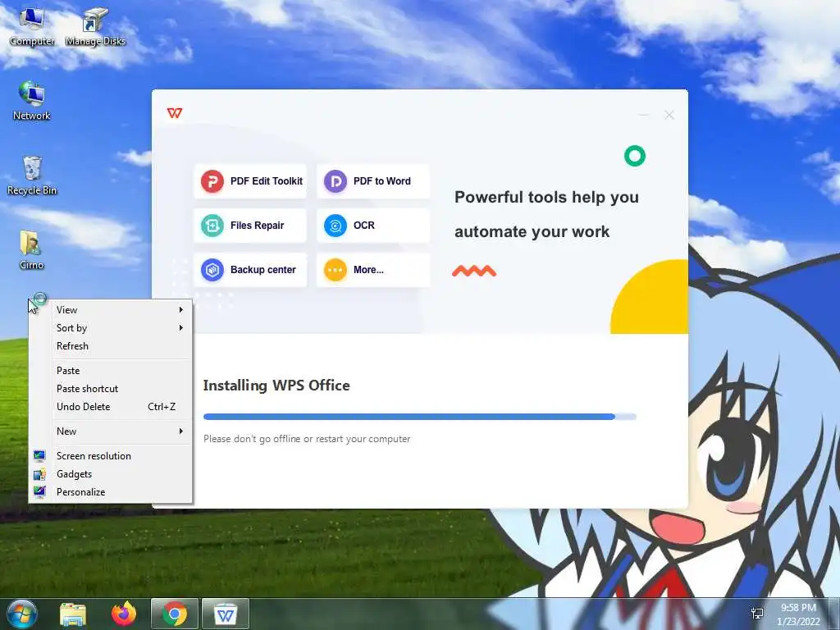Click the 'Please don't go offline' notice
The width and height of the screenshot is (840, 630).
click(x=307, y=439)
